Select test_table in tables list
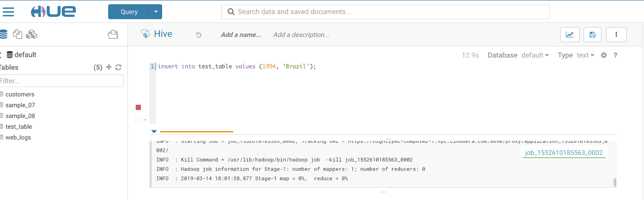 pyautogui.click(x=19, y=127)
